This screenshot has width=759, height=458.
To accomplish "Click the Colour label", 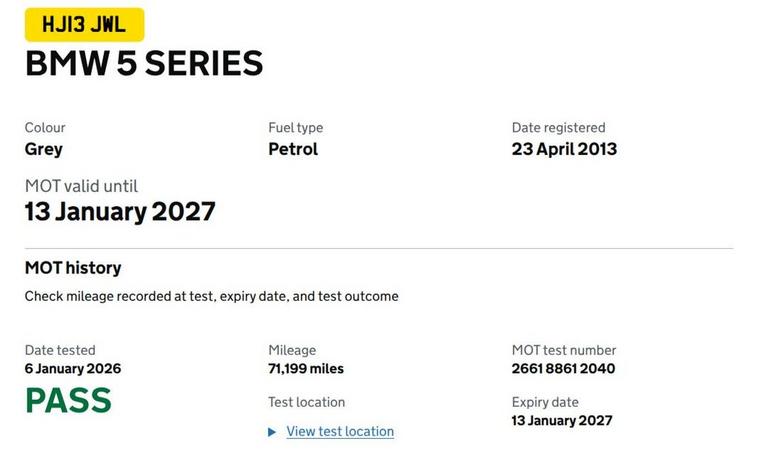I will (45, 128).
